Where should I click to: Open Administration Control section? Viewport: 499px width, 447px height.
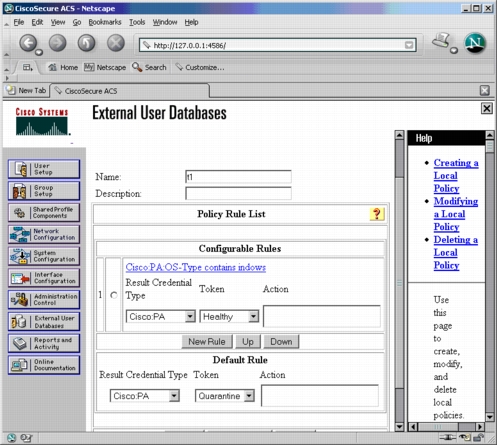(x=44, y=300)
